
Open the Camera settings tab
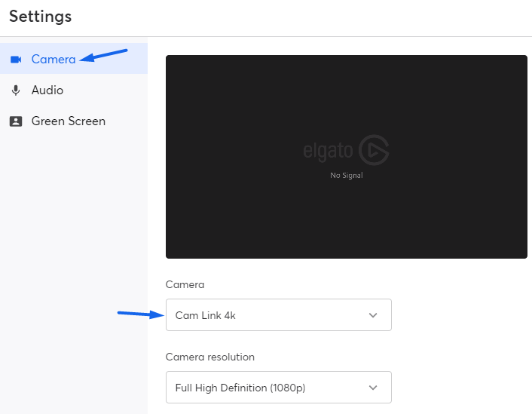pos(74,58)
